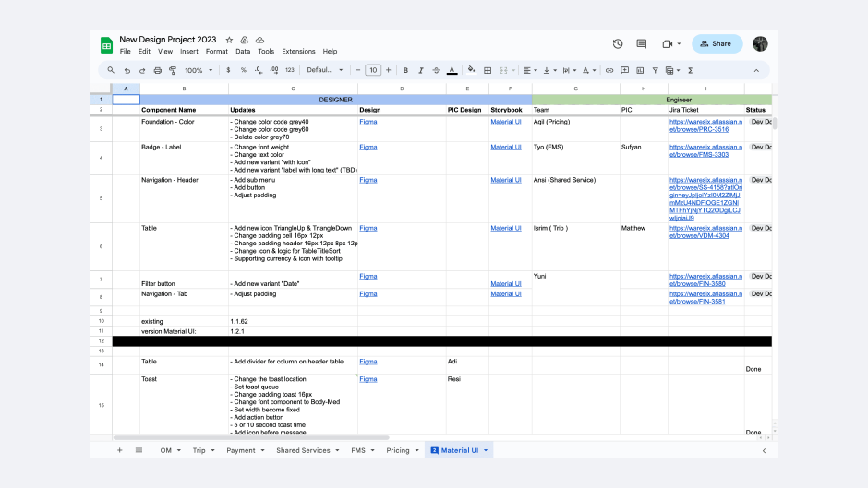
Task: Open Material UI link in Badge - Label row
Action: 506,148
